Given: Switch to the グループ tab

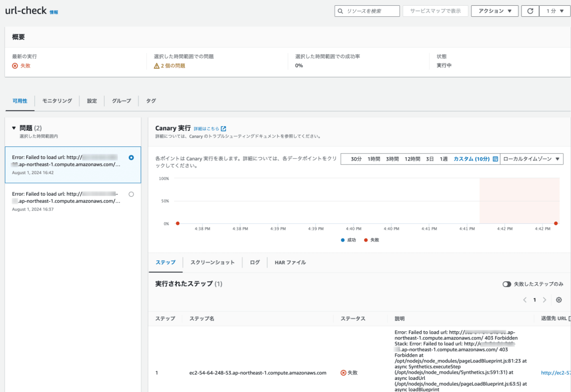Looking at the screenshot, I should point(121,101).
